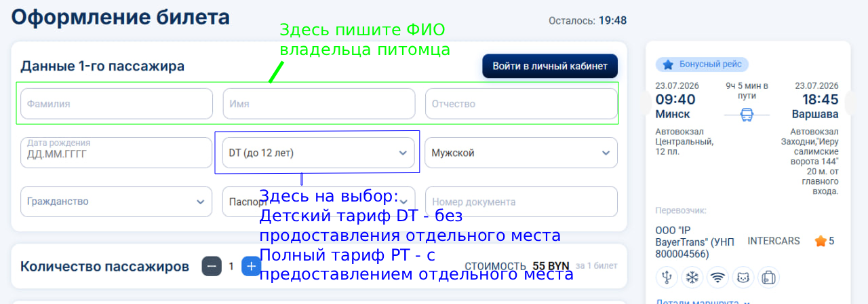Click the Автовокзал Центральный departure station text

[685, 141]
